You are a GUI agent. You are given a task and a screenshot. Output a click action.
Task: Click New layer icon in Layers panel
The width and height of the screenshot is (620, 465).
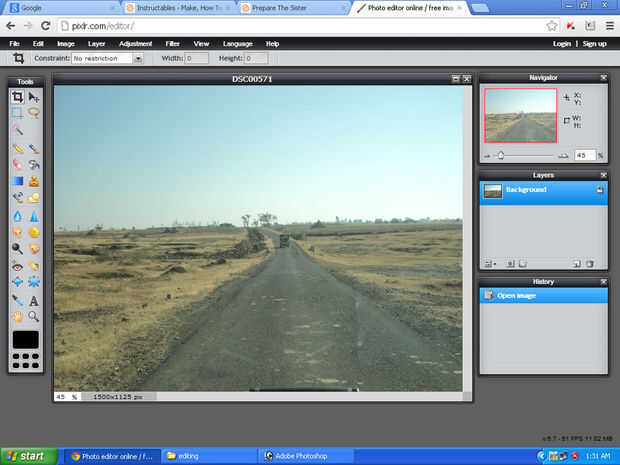[x=577, y=264]
